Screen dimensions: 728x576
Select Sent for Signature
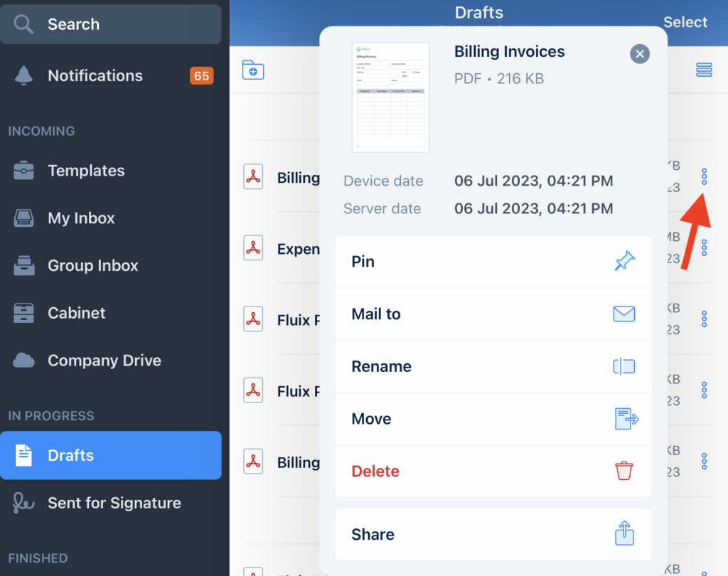[114, 503]
